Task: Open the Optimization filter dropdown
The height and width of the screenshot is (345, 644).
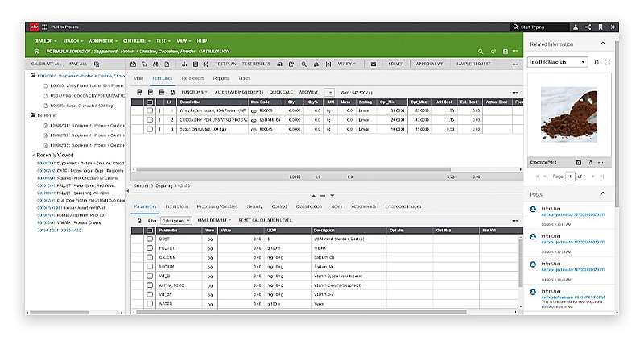Action: (175, 220)
